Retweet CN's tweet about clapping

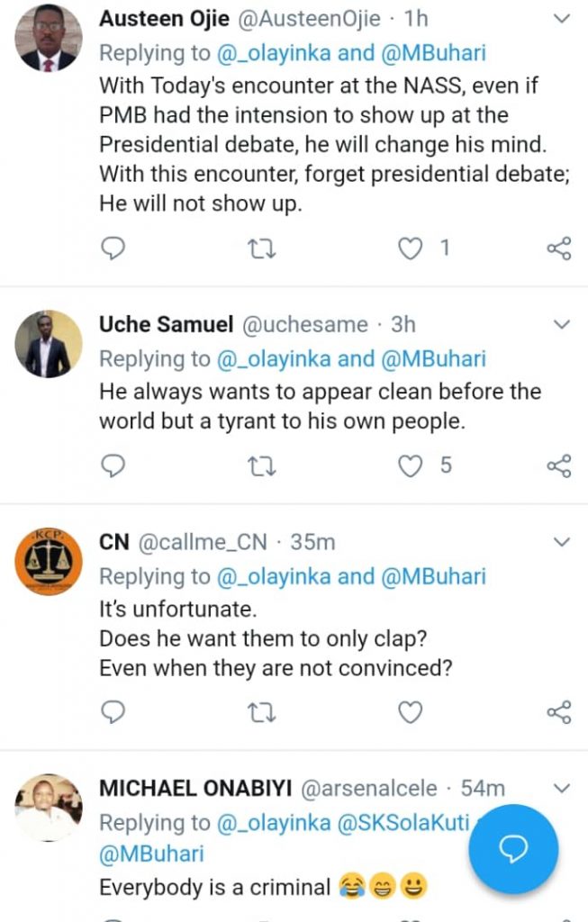pyautogui.click(x=261, y=713)
